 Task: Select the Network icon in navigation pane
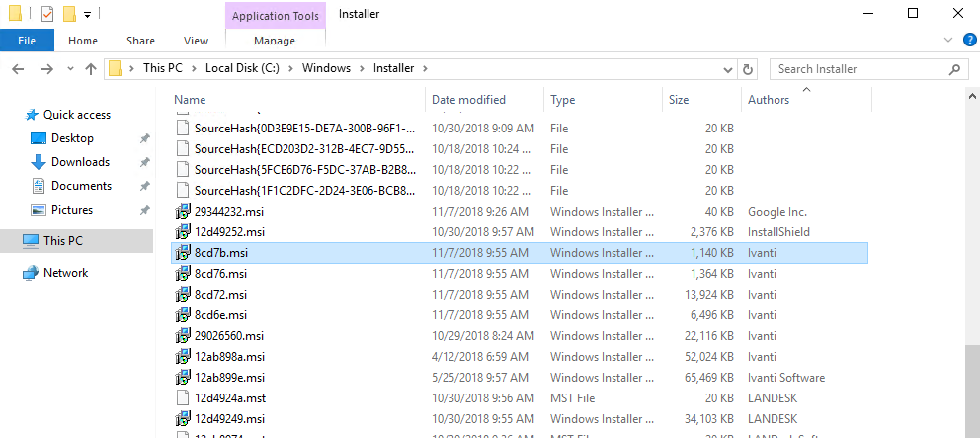pos(30,273)
